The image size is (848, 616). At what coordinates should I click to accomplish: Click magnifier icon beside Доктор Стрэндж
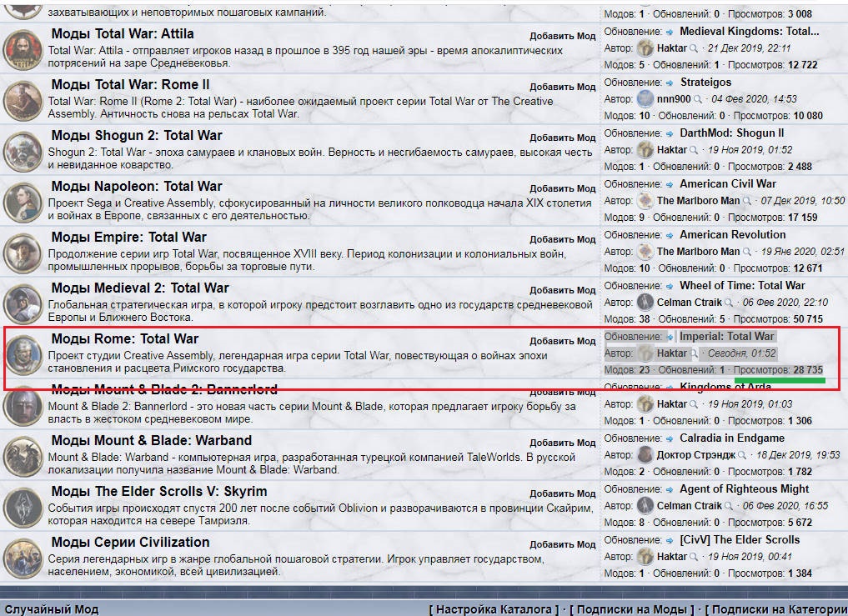pyautogui.click(x=742, y=455)
